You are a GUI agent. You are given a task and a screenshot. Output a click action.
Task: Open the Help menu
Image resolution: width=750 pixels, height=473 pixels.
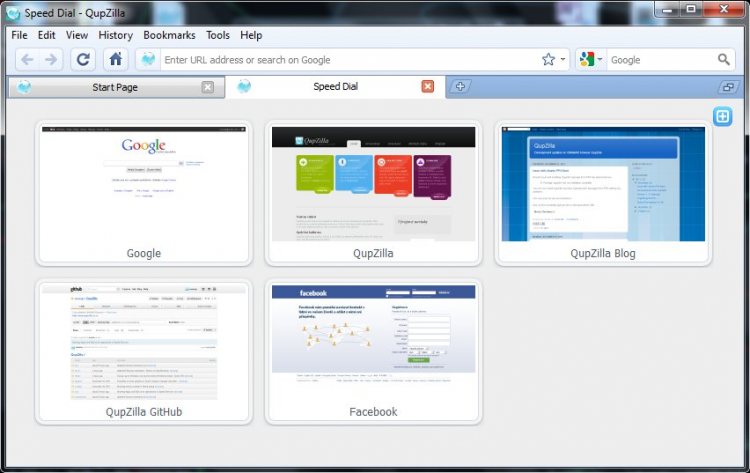(x=251, y=35)
